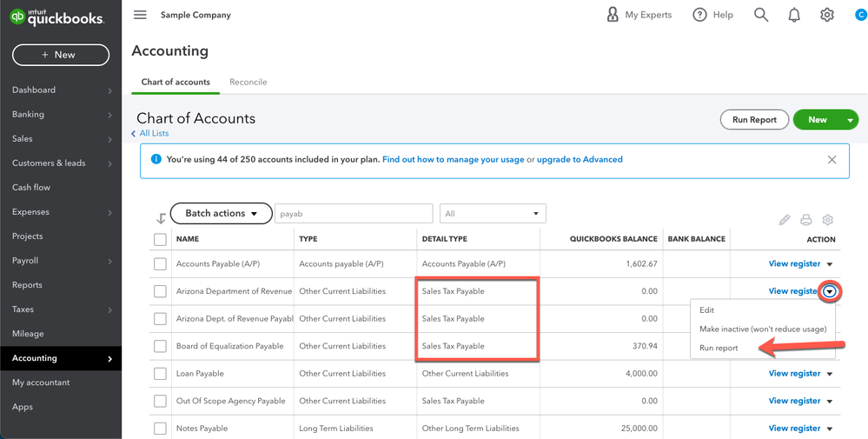Check the Arizona Dept. of Revenue Payable checkbox

[160, 319]
